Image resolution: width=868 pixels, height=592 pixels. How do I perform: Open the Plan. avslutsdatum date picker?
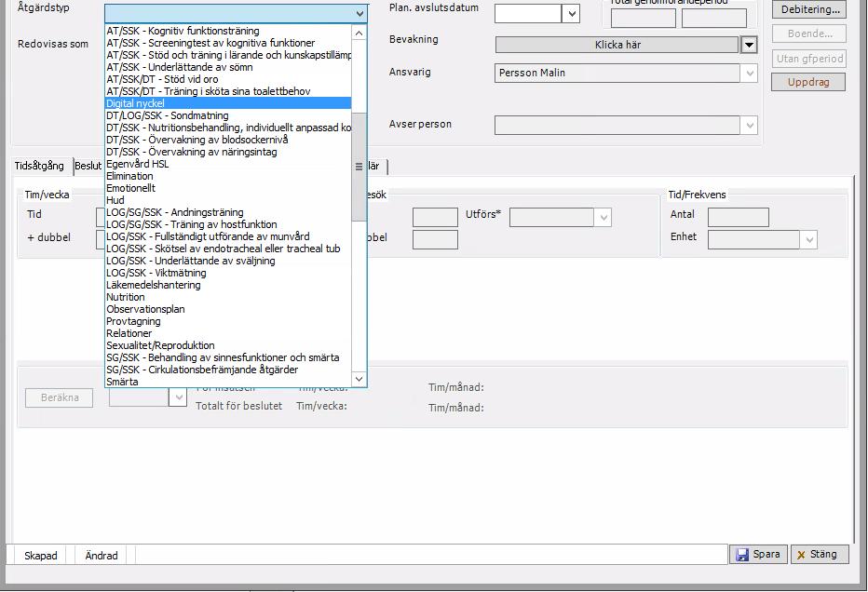[571, 13]
